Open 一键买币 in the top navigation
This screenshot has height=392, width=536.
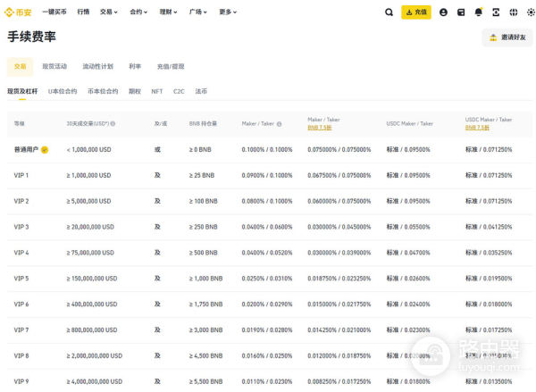54,12
